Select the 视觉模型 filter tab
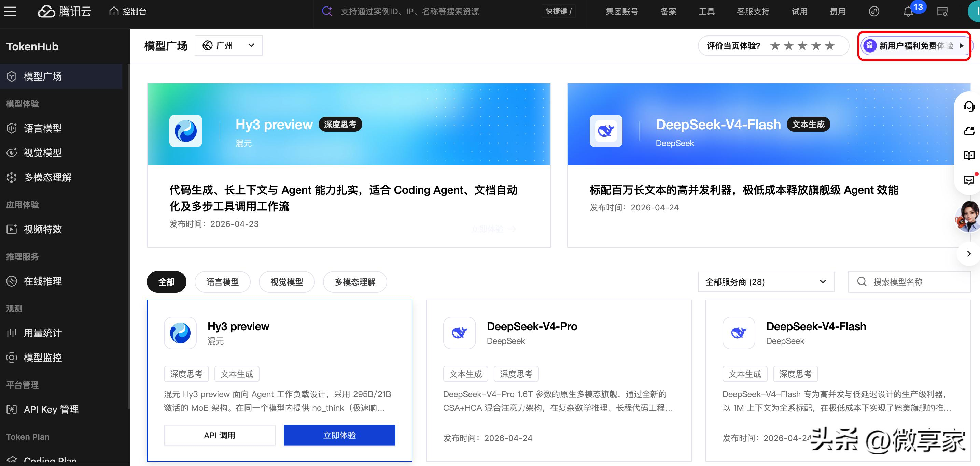 pyautogui.click(x=287, y=282)
